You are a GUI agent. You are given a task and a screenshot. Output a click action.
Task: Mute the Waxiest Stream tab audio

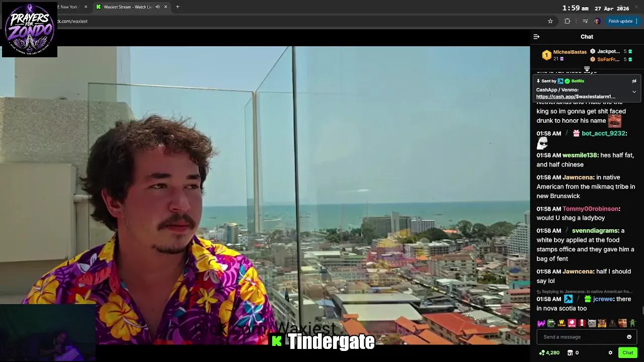157,7
